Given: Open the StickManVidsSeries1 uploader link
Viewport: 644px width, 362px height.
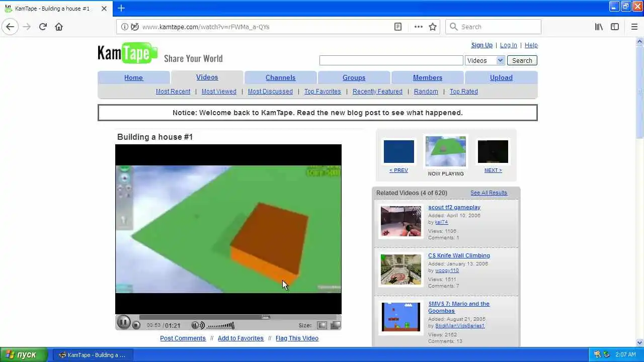Looking at the screenshot, I should [460, 326].
